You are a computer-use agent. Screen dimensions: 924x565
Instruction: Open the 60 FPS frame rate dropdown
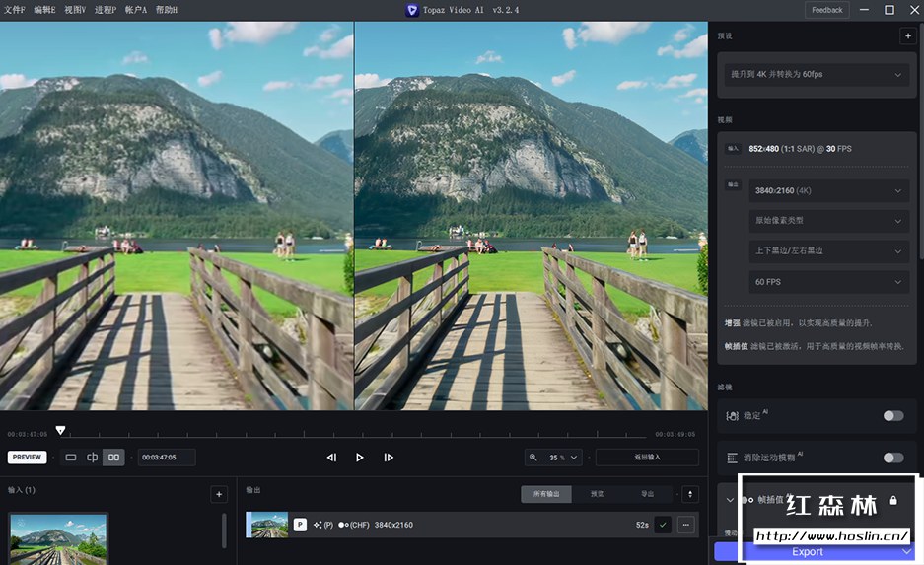pos(826,282)
